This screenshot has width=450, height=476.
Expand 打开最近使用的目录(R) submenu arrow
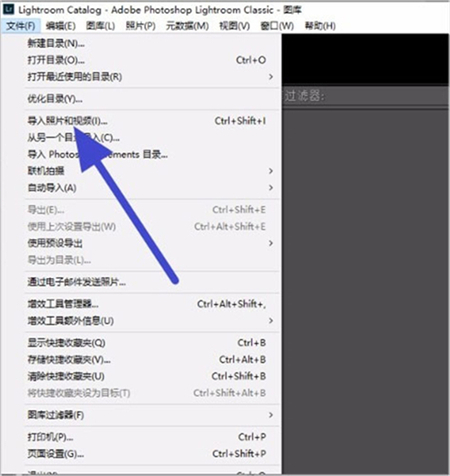tap(271, 77)
